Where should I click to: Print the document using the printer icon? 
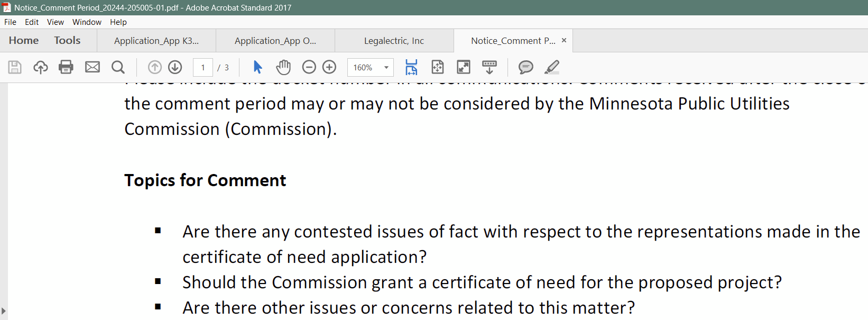[x=66, y=67]
